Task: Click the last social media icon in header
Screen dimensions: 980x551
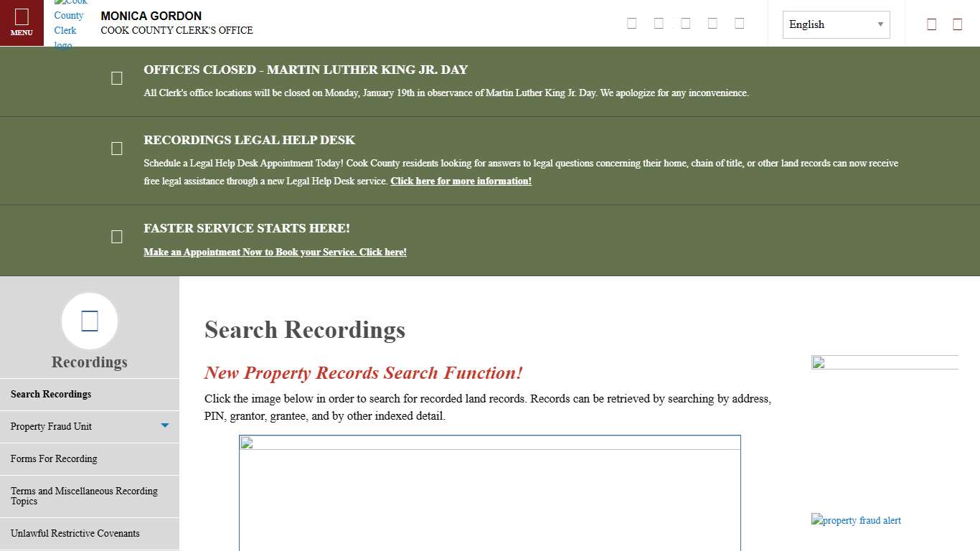Action: 740,23
